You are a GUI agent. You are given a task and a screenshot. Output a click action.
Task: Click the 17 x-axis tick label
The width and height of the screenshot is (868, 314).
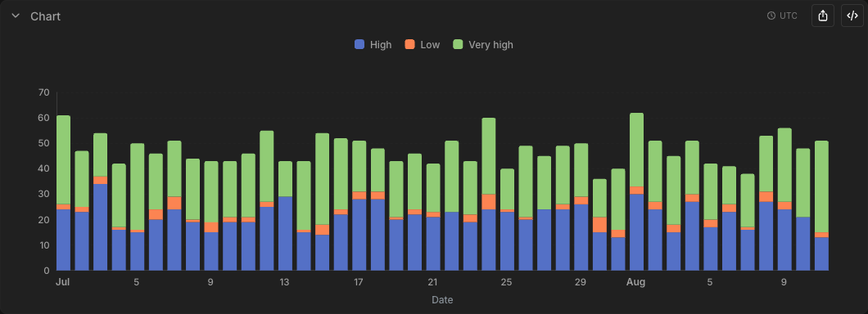(x=359, y=282)
